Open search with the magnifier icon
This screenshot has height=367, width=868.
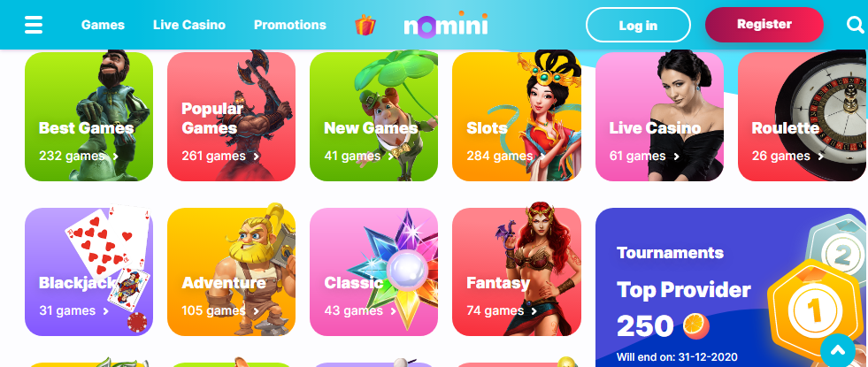pyautogui.click(x=856, y=25)
